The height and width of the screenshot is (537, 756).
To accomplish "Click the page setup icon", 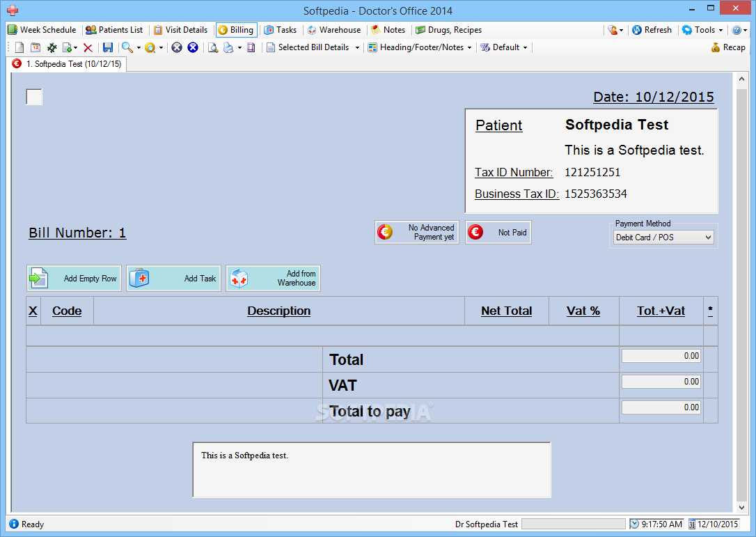I will [x=251, y=47].
